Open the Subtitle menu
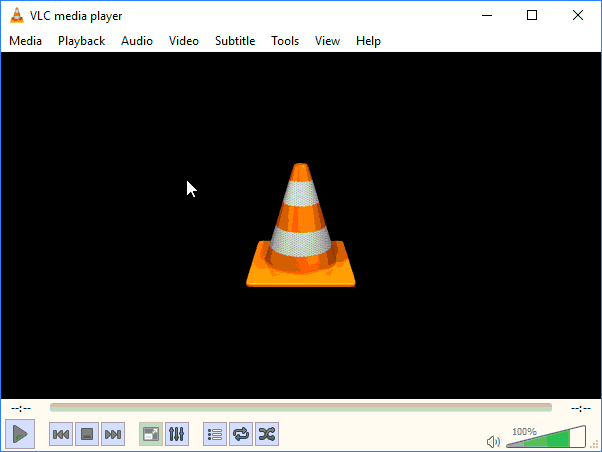602x452 pixels. pos(235,41)
